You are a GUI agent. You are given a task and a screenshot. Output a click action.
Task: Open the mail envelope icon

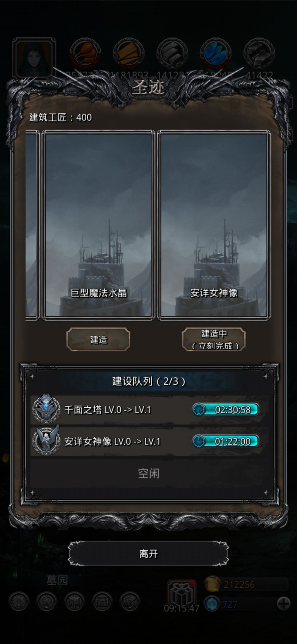click(x=102, y=602)
